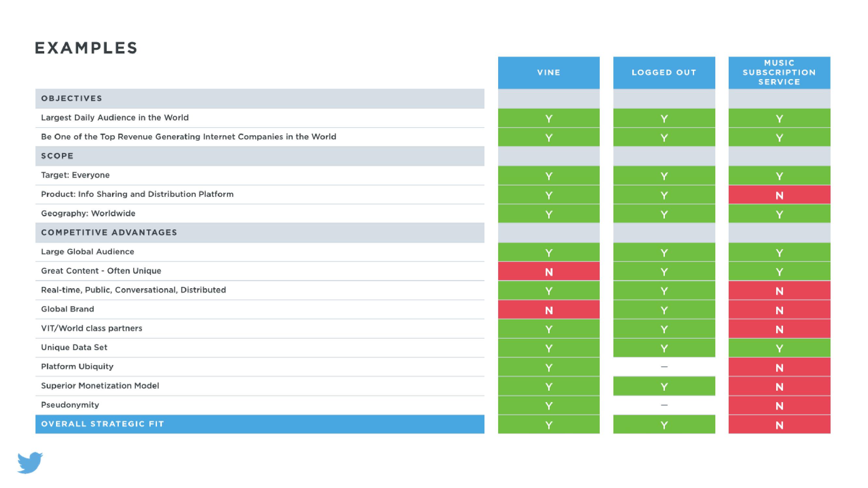Click the OVERALL STRATEGIC FIT row label
The width and height of the screenshot is (868, 488).
[x=260, y=424]
